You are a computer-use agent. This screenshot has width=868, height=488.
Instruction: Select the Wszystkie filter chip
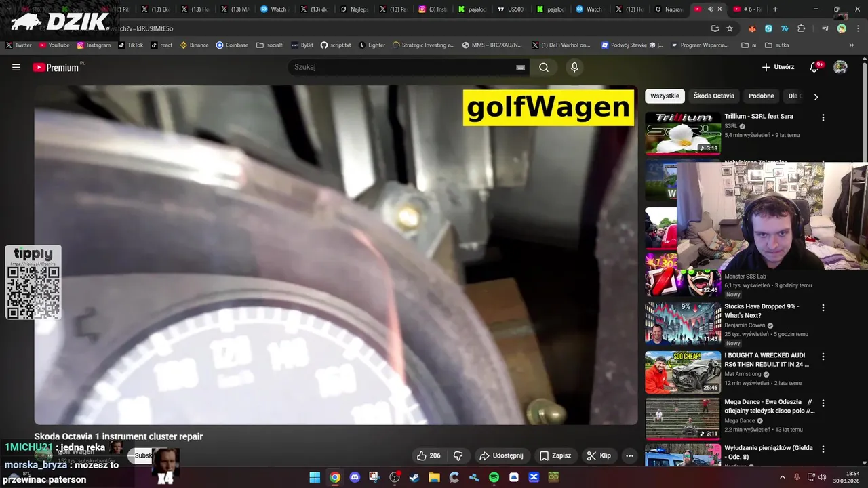665,96
